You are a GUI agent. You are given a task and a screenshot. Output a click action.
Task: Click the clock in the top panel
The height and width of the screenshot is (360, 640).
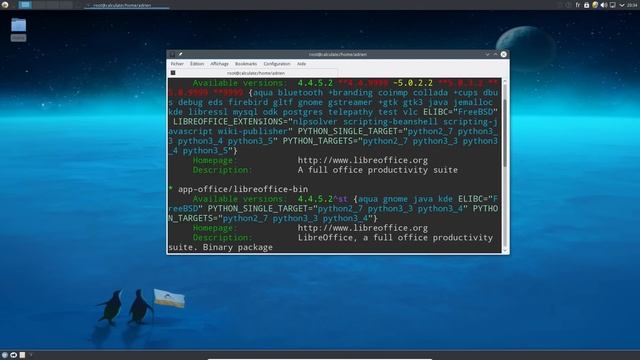(x=633, y=5)
